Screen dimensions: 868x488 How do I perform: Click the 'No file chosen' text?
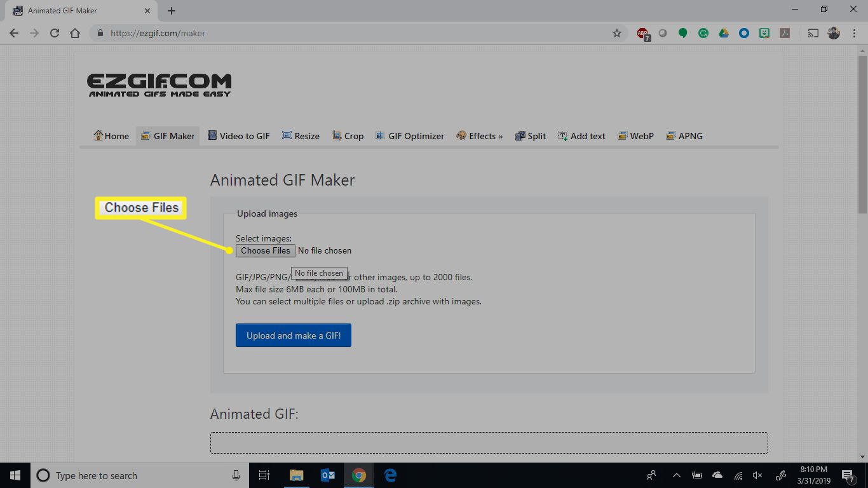click(x=325, y=251)
